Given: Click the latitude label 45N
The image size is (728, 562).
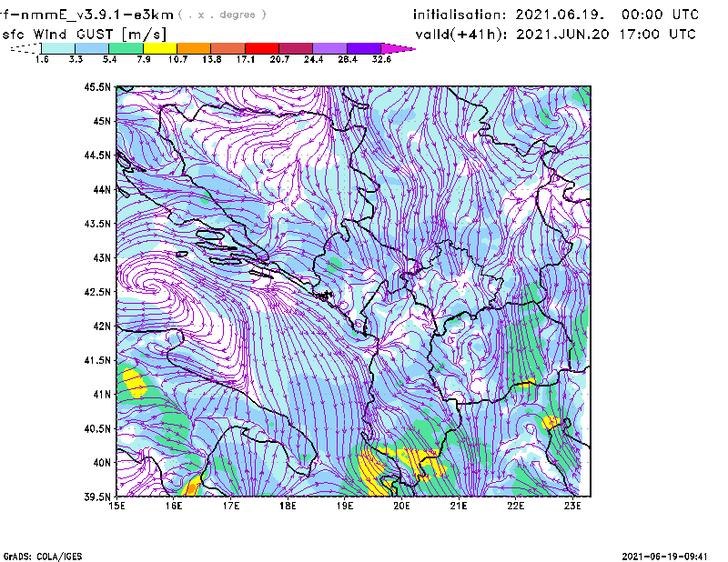Looking at the screenshot, I should tap(102, 121).
